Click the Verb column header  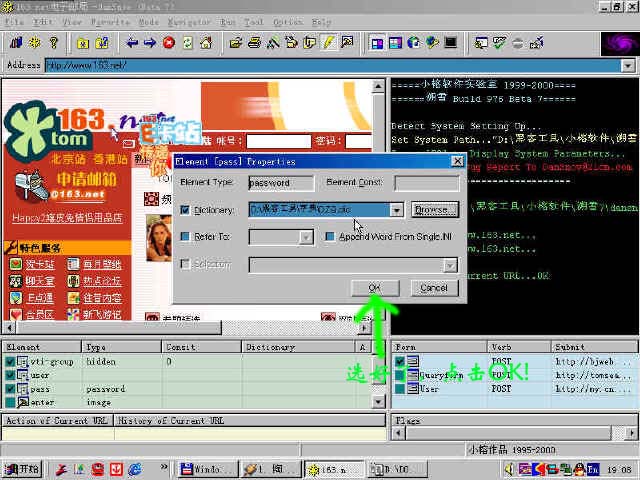[519, 347]
